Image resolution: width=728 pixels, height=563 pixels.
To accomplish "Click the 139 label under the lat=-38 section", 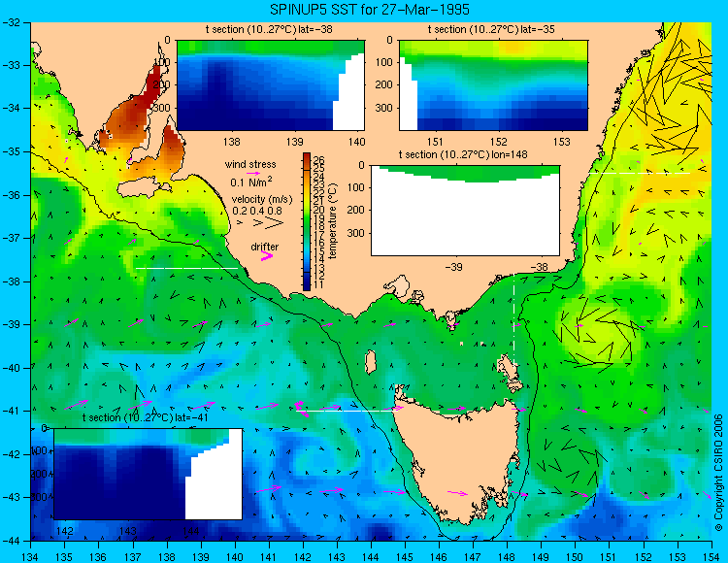I will coord(294,142).
